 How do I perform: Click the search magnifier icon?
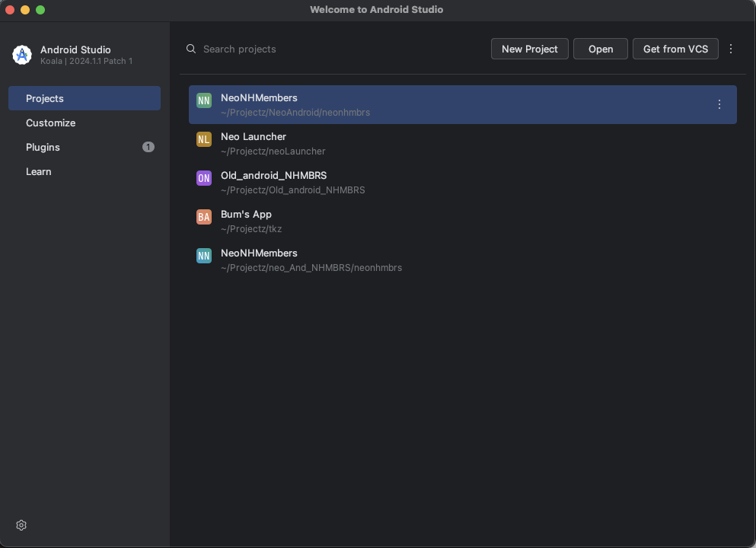coord(191,49)
